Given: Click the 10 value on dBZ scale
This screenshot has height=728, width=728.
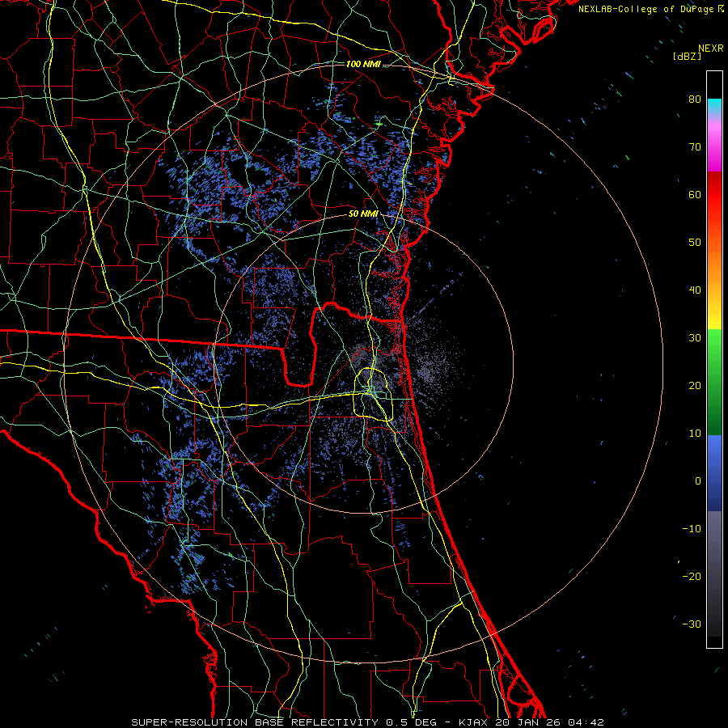Looking at the screenshot, I should pos(695,434).
